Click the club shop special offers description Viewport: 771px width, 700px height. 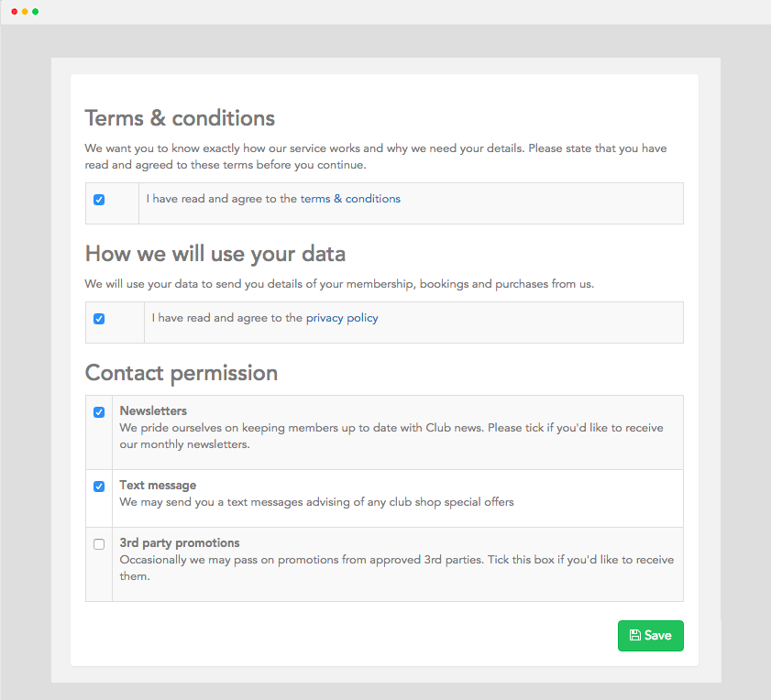(316, 502)
